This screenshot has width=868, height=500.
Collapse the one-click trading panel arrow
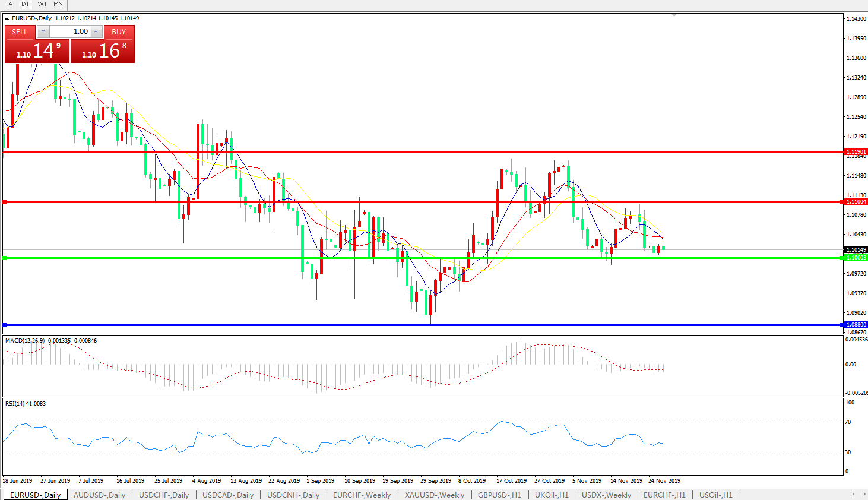(x=7, y=18)
